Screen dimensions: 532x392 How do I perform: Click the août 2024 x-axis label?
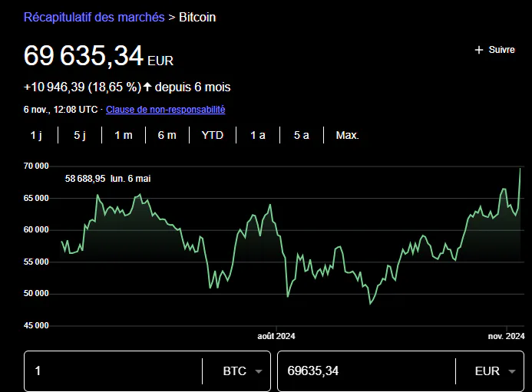276,336
